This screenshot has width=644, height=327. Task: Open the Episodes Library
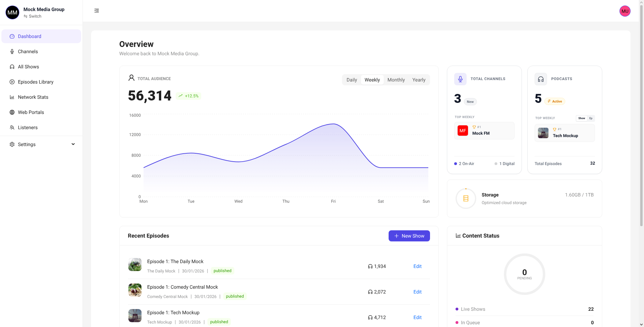[36, 82]
